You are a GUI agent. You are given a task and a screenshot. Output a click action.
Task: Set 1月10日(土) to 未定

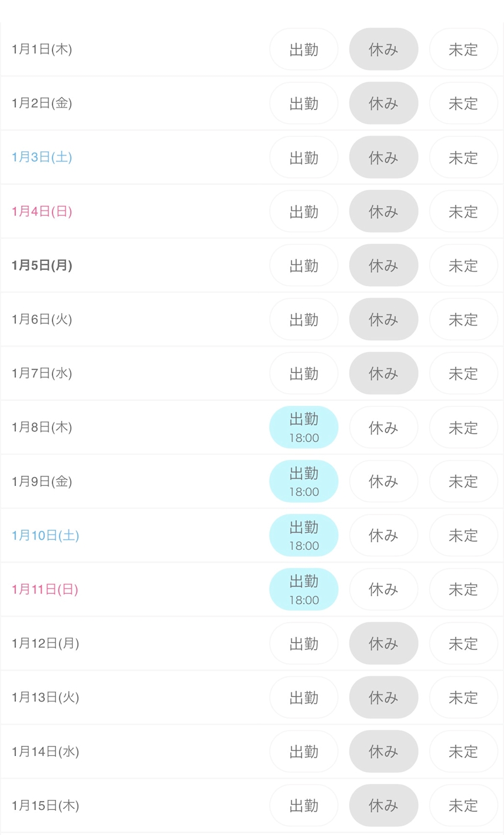coord(463,535)
